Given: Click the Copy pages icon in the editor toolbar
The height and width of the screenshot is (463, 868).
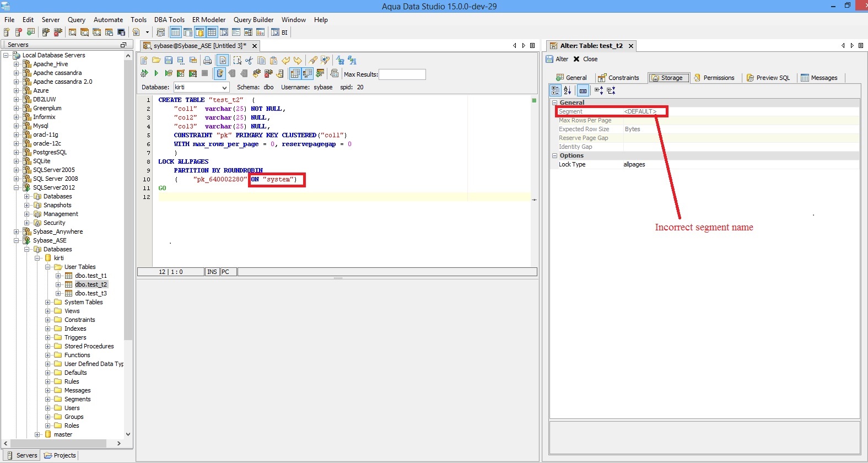Looking at the screenshot, I should click(x=261, y=60).
